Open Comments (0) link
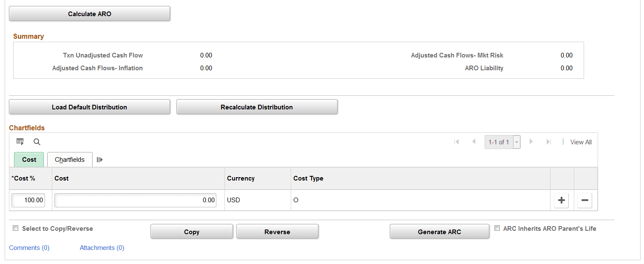 pos(29,248)
